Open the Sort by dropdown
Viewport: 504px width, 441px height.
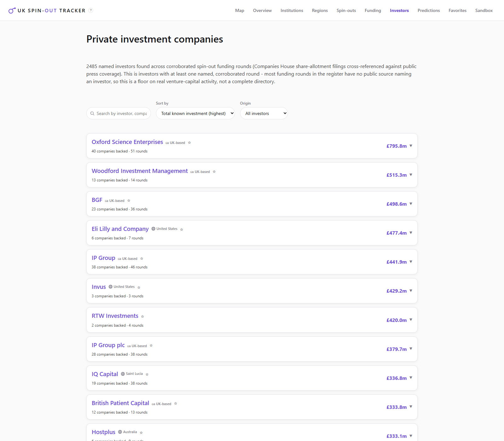(x=195, y=113)
